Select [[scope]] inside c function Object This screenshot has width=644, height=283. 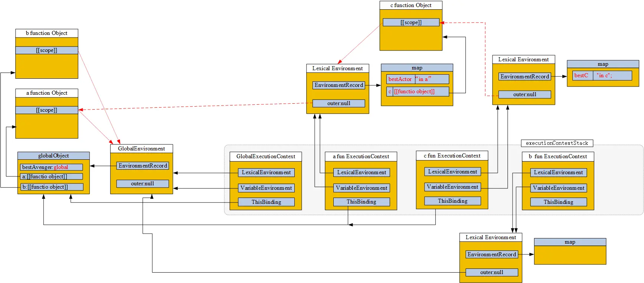[411, 22]
